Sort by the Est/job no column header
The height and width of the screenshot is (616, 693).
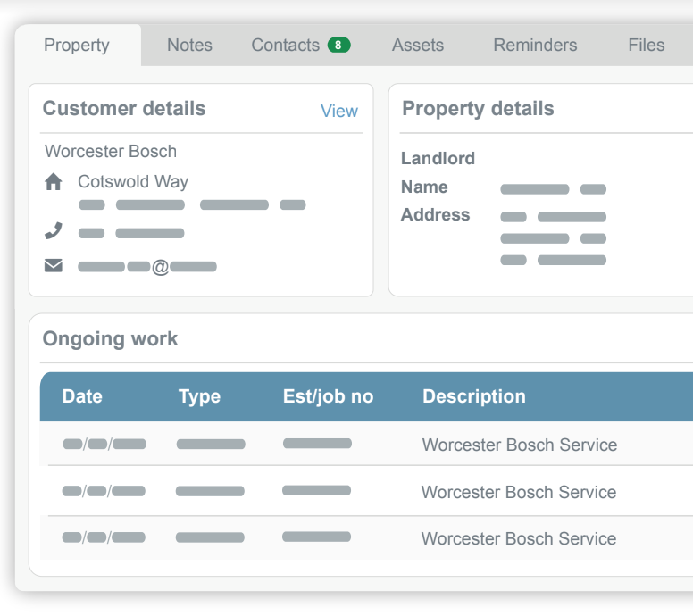329,396
